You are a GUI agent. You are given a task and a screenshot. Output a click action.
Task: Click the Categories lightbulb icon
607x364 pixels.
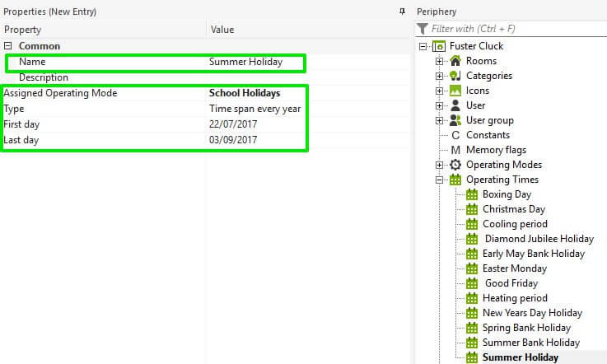point(455,76)
